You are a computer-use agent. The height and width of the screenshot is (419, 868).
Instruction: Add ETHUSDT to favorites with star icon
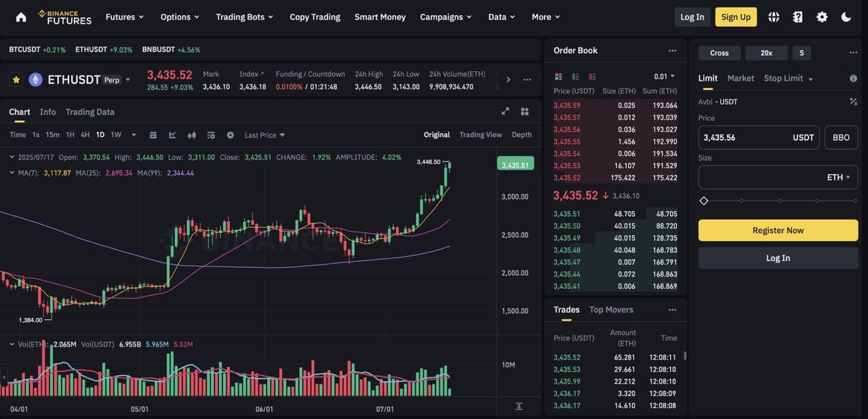[17, 79]
